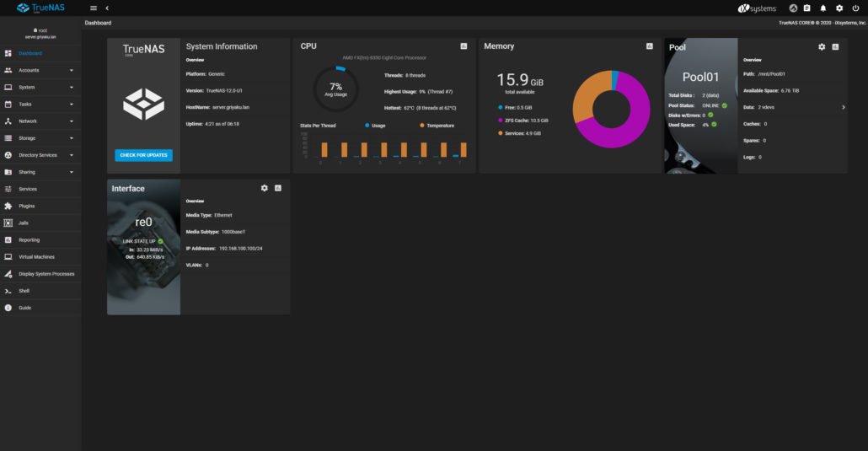Open the task manager clipboard icon
This screenshot has width=868, height=451.
806,8
